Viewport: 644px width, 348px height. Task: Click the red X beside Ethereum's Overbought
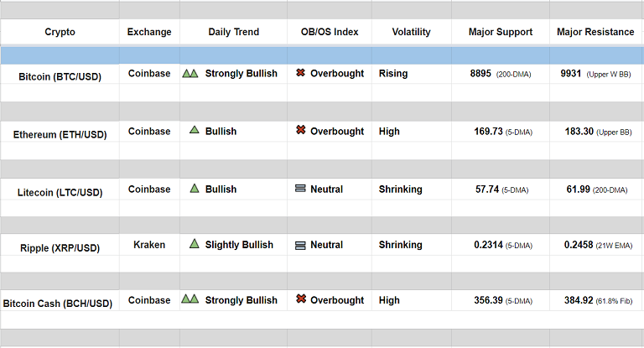click(x=300, y=131)
